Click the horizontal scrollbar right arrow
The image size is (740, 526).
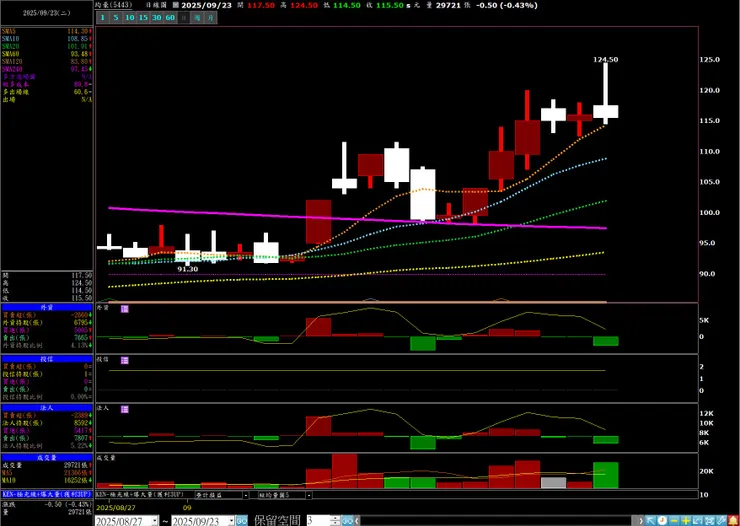coord(641,521)
